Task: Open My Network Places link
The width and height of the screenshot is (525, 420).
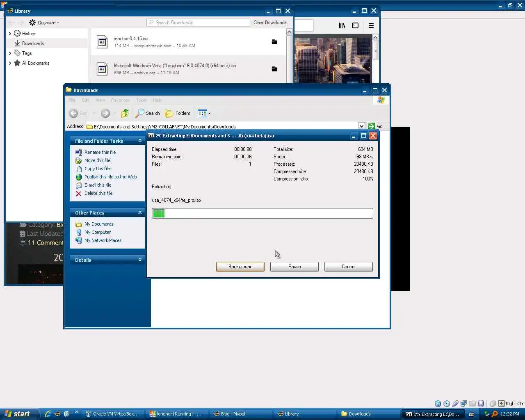Action: pyautogui.click(x=103, y=240)
